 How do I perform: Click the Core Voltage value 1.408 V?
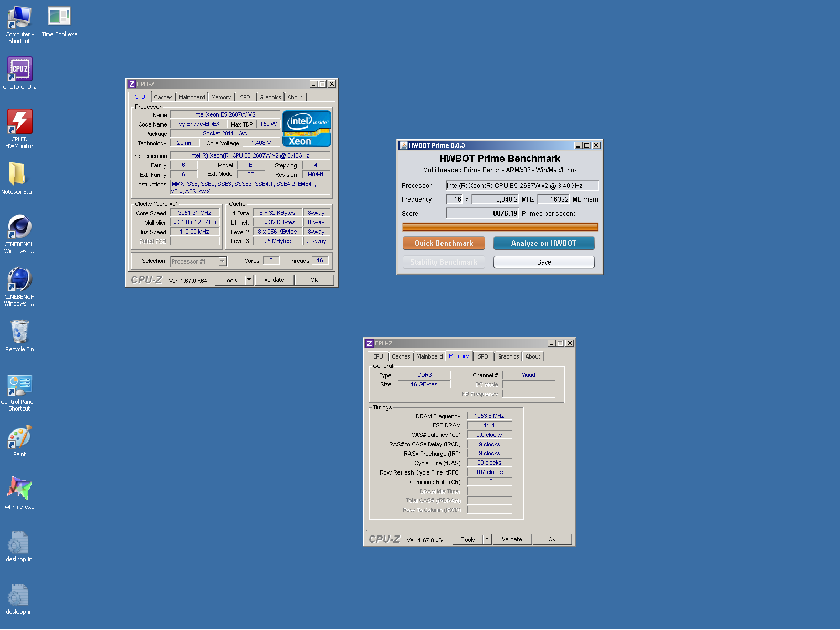(261, 143)
